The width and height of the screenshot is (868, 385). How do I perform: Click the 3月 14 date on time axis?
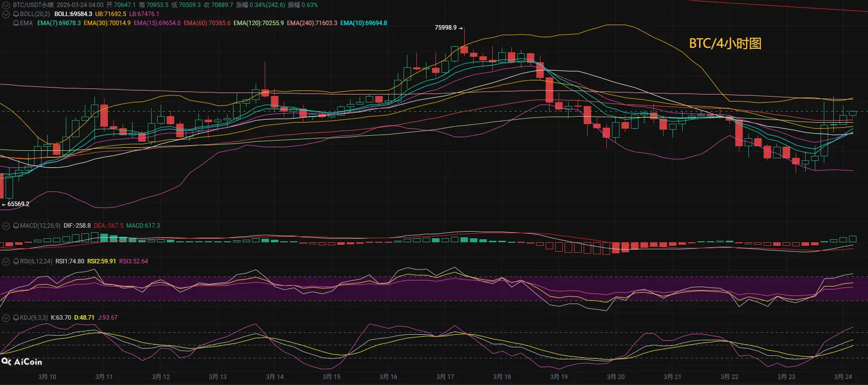[x=275, y=377]
